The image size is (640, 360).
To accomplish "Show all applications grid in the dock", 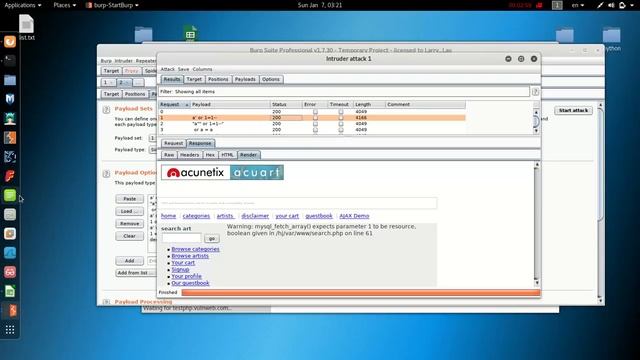I will click(x=10, y=330).
